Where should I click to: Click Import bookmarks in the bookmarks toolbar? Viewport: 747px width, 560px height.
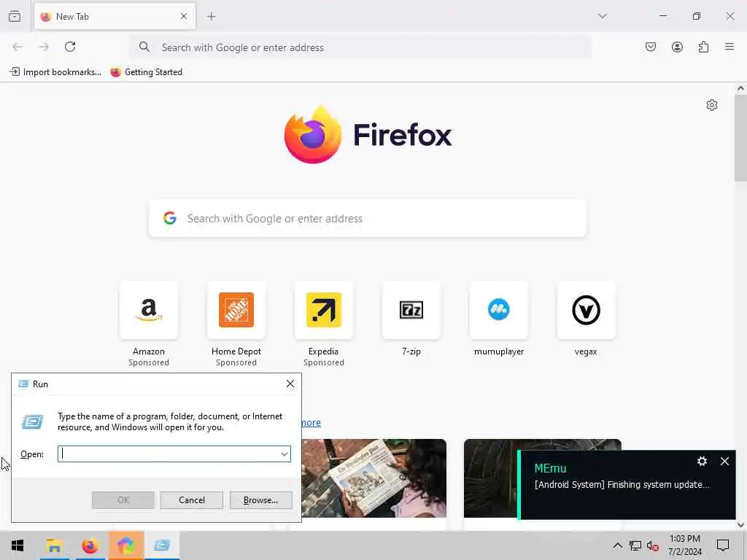click(x=55, y=72)
